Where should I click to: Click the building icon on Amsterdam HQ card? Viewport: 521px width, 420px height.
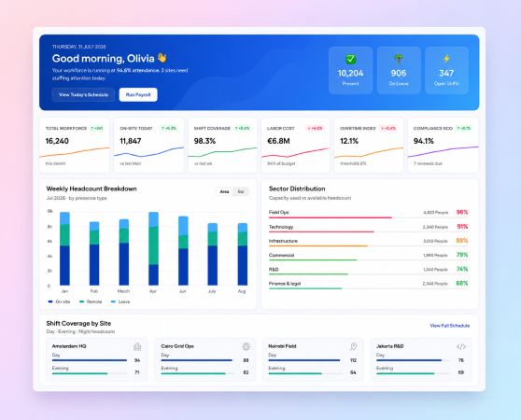(137, 347)
